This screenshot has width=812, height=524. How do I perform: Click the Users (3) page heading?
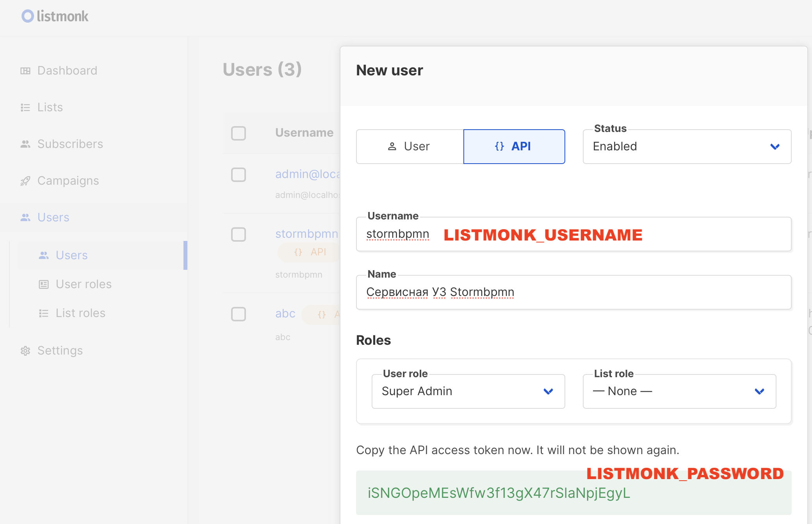click(262, 70)
